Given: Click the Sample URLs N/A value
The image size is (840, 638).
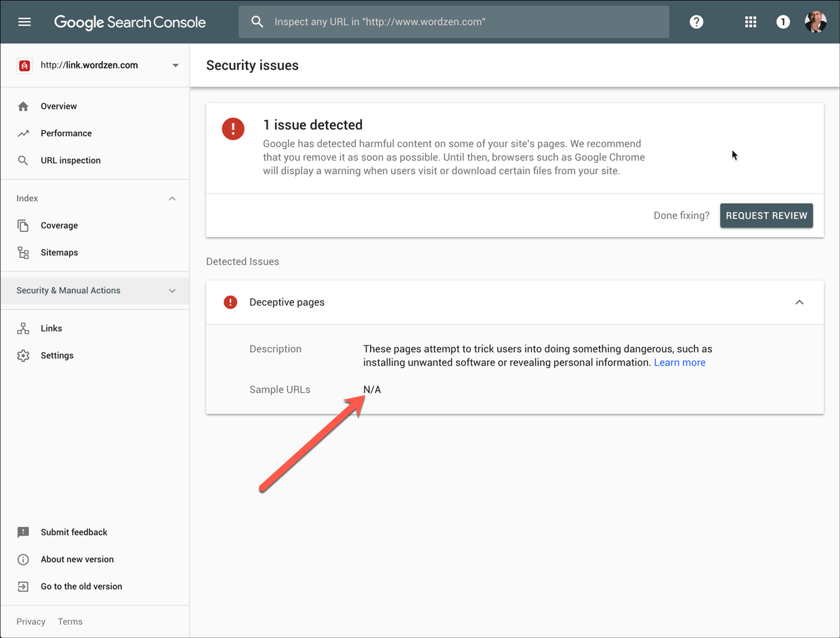Looking at the screenshot, I should click(x=372, y=389).
